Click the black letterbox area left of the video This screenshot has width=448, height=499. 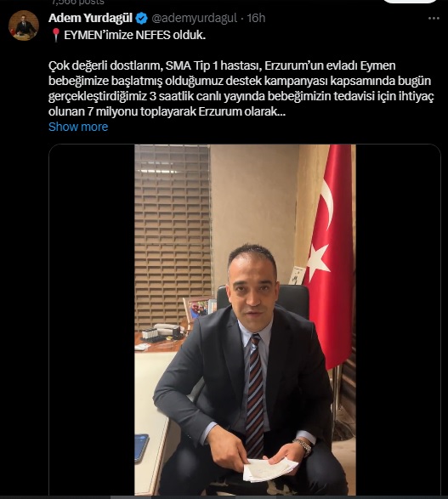coord(92,320)
